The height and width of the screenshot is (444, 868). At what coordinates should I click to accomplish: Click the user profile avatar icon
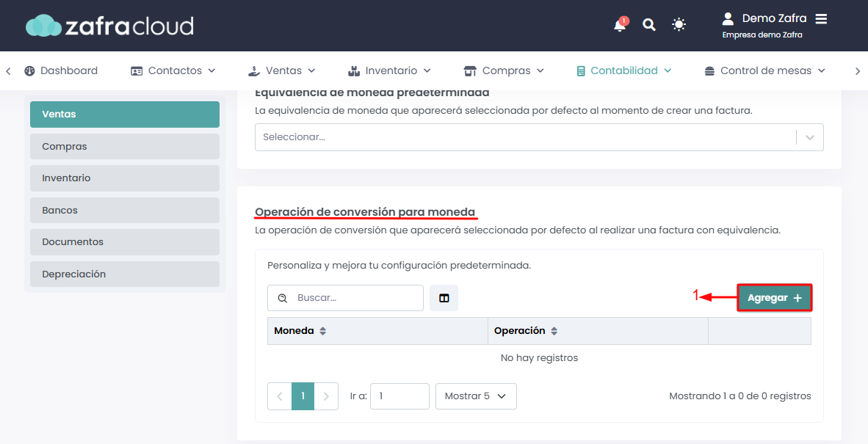click(728, 19)
